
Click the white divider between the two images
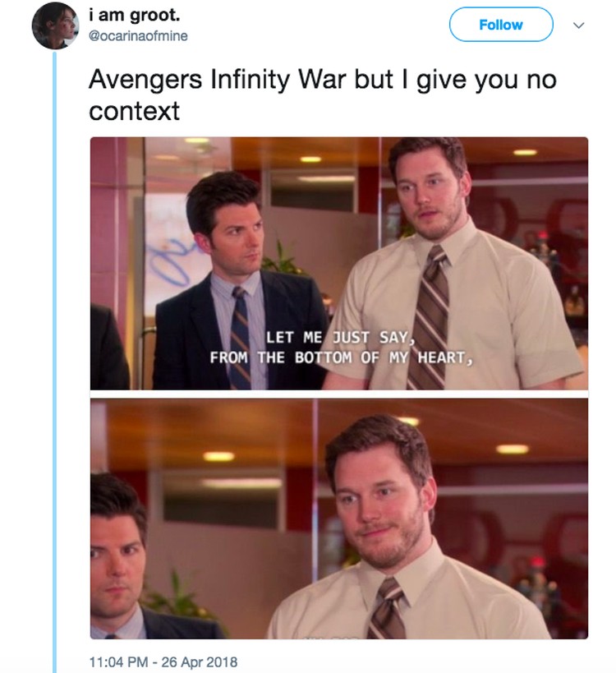click(x=339, y=394)
